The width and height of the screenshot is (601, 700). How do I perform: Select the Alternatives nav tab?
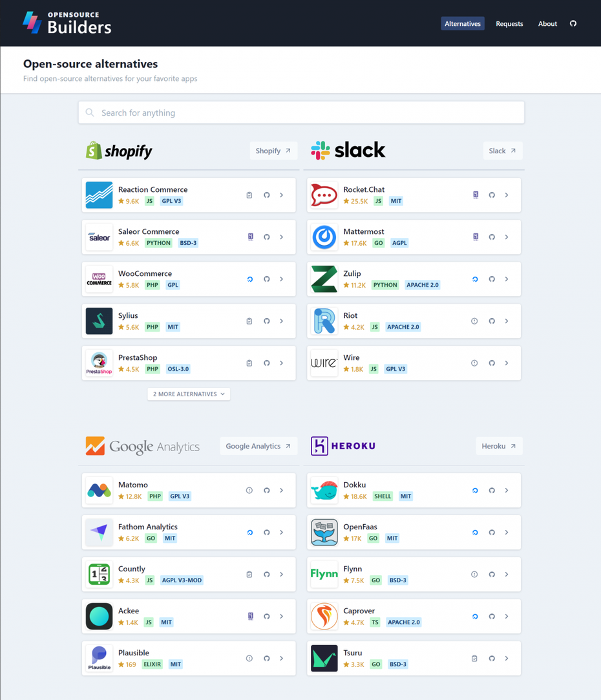click(463, 24)
